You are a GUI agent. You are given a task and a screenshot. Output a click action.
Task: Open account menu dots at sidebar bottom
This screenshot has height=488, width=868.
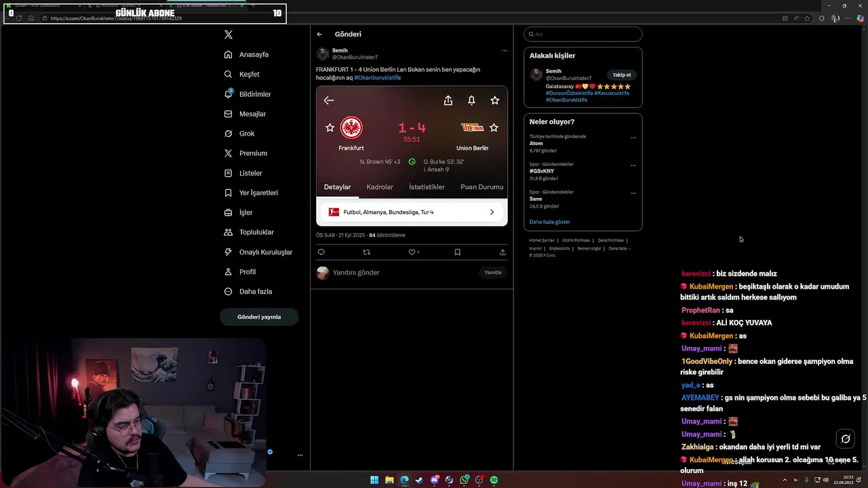pos(300,455)
